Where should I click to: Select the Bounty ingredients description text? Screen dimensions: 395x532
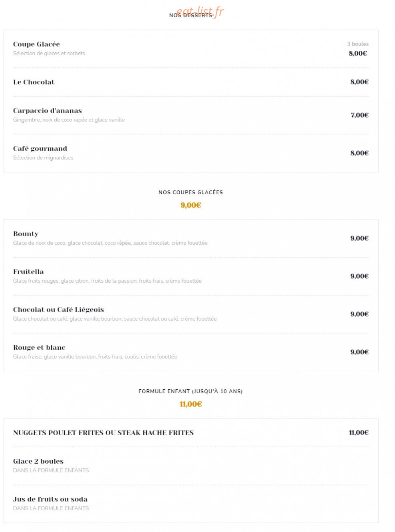[110, 243]
